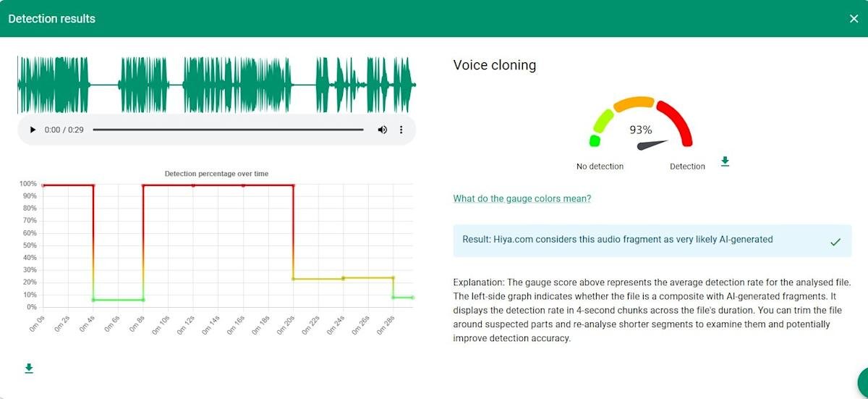
Task: Open 'What do the gauge colors mean?' link
Action: 522,198
